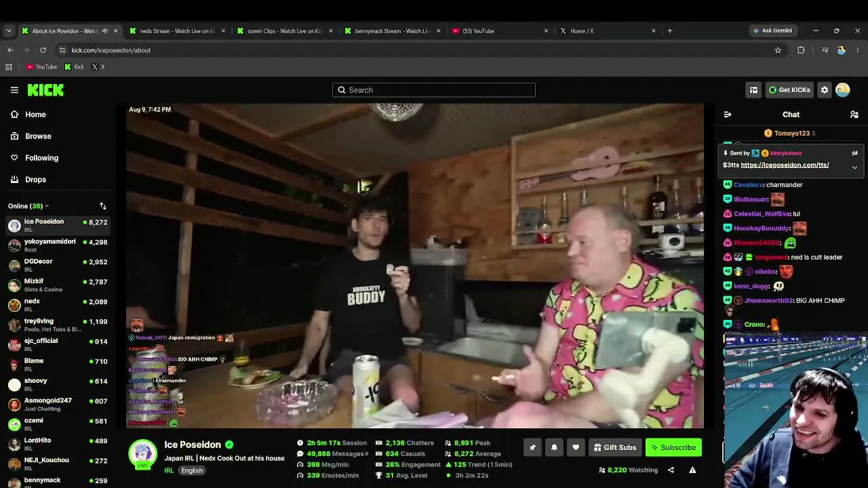Open a new browser tab

[x=670, y=30]
